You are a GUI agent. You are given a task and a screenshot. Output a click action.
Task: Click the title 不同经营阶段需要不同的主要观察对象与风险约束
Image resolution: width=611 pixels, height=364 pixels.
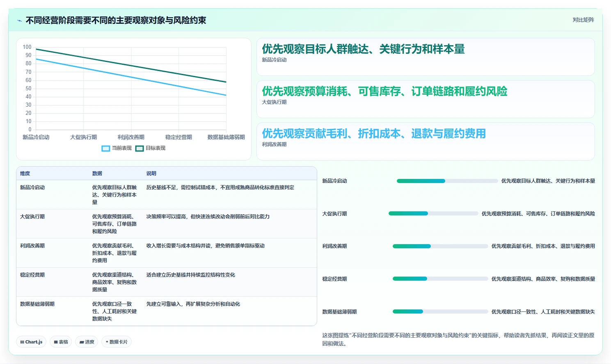(116, 21)
